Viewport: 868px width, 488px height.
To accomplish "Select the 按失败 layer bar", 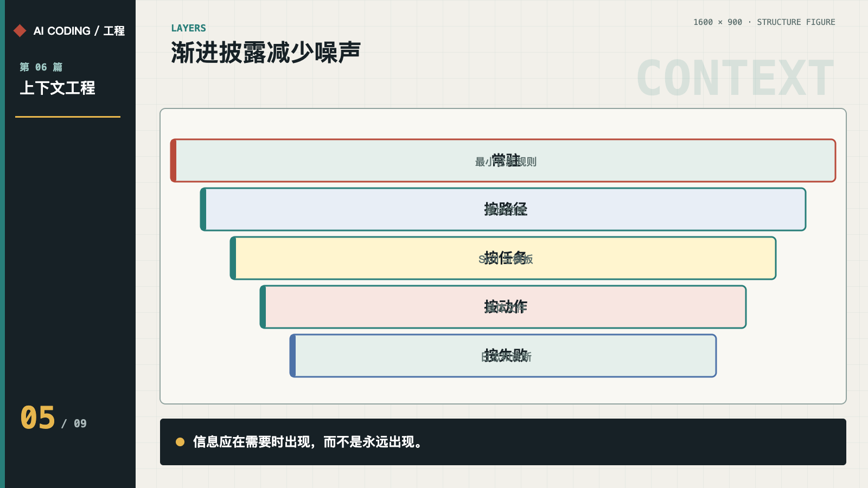I will pyautogui.click(x=503, y=356).
